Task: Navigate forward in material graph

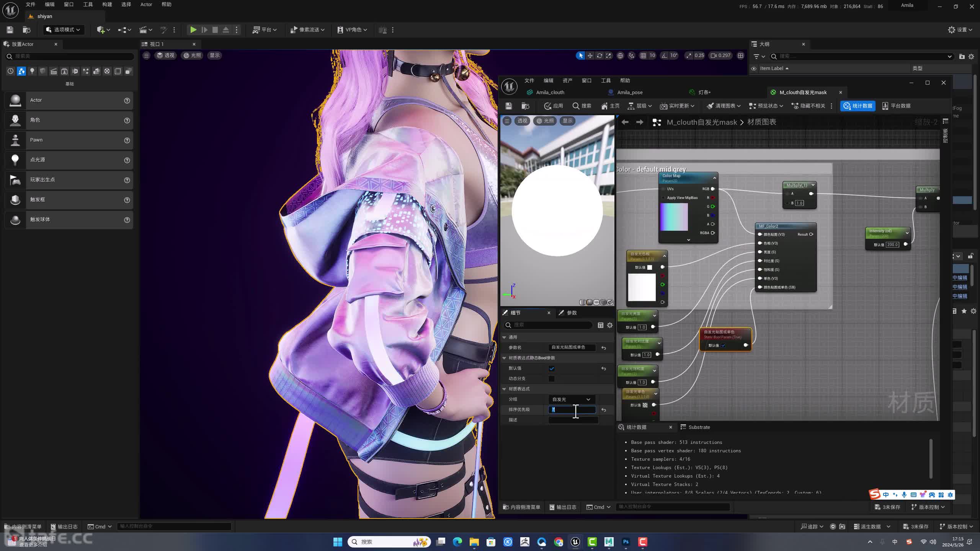Action: point(639,122)
